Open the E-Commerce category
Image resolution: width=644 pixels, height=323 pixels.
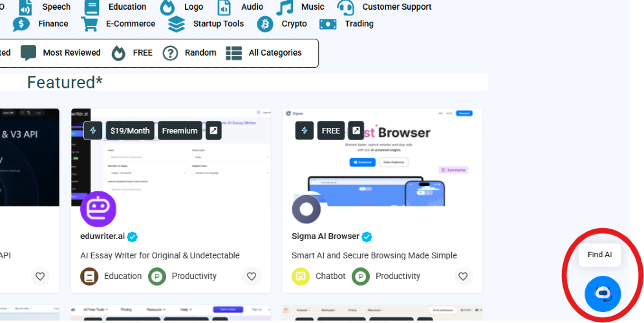click(118, 24)
